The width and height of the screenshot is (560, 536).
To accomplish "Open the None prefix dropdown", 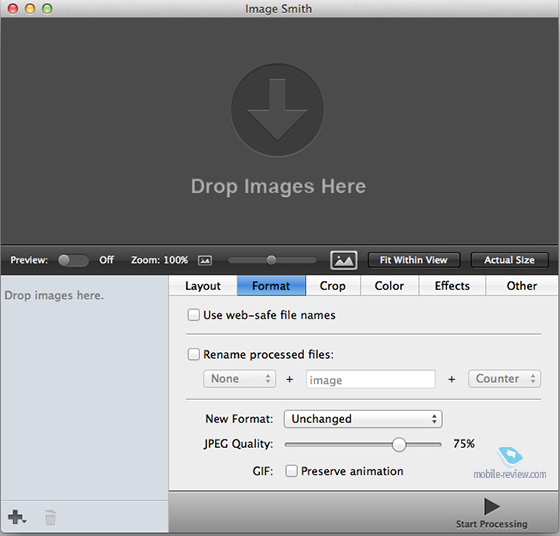I will click(x=239, y=379).
